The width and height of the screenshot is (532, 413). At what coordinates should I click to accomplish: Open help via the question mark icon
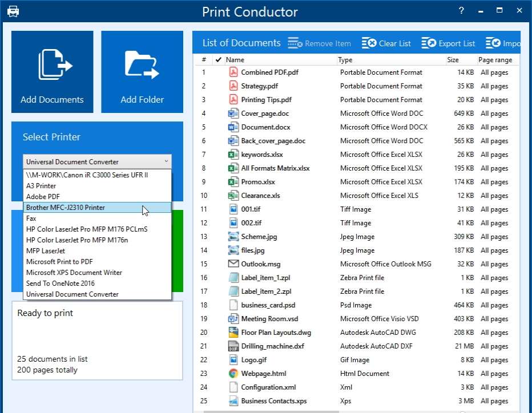click(x=461, y=10)
